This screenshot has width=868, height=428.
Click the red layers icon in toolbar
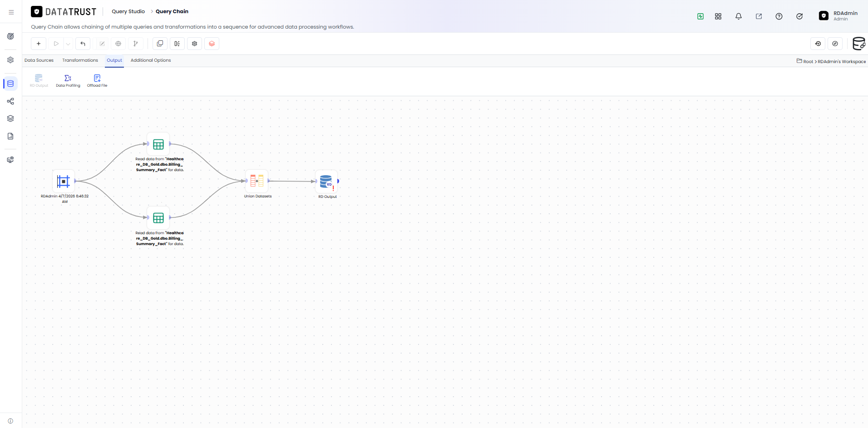pos(212,44)
